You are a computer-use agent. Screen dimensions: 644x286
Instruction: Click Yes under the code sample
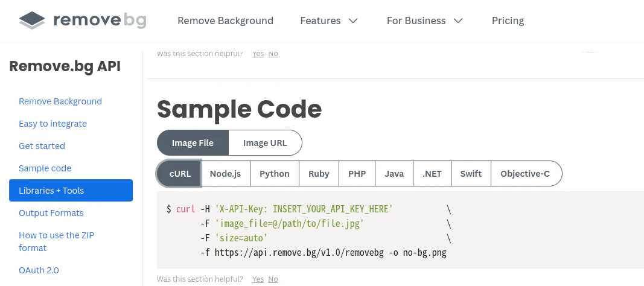258,279
